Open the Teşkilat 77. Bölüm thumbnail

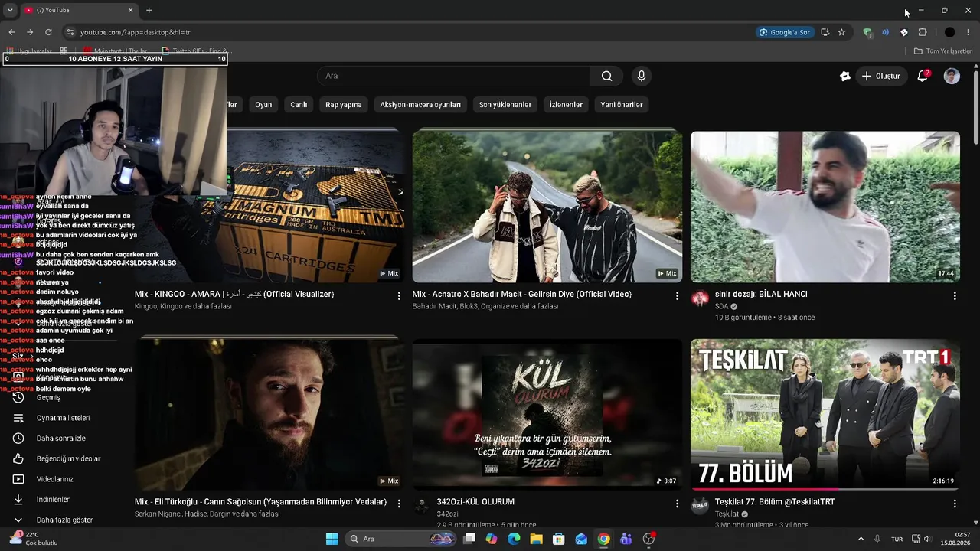pyautogui.click(x=825, y=413)
